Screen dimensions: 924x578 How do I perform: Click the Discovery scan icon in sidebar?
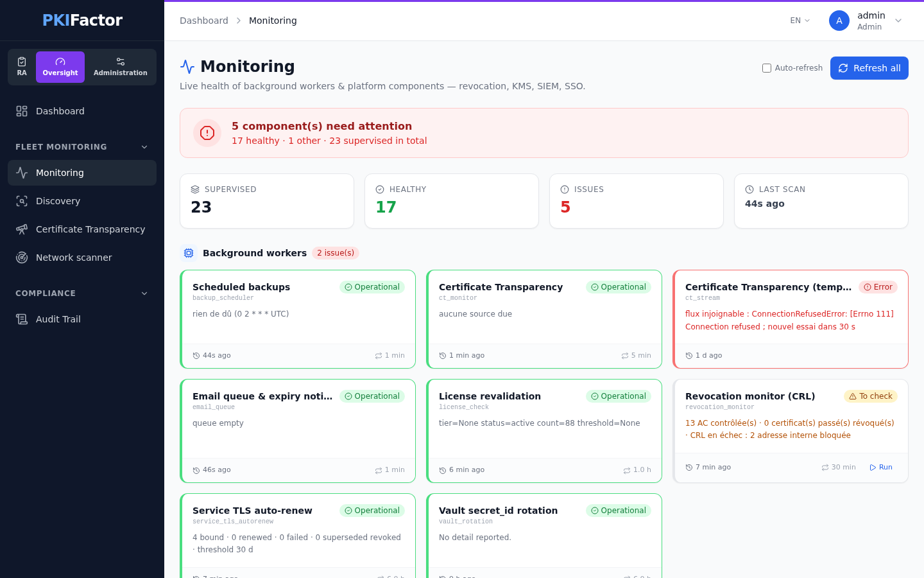22,201
